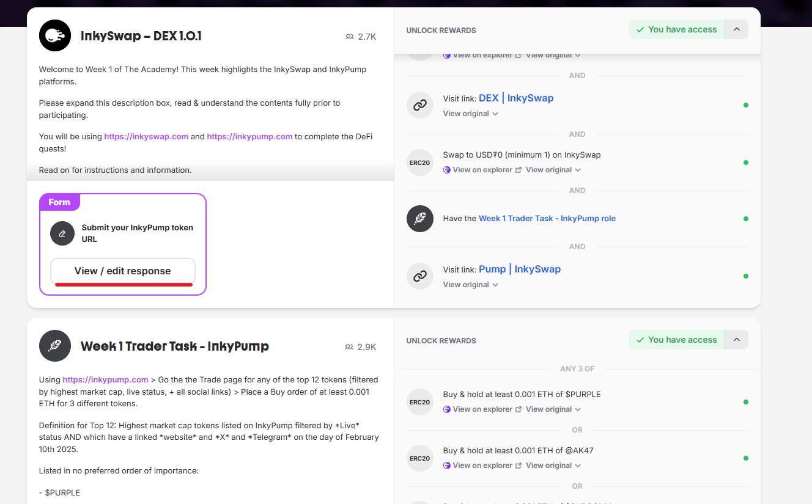
Task: Click You have access on InkySwap DEX card
Action: pos(676,29)
